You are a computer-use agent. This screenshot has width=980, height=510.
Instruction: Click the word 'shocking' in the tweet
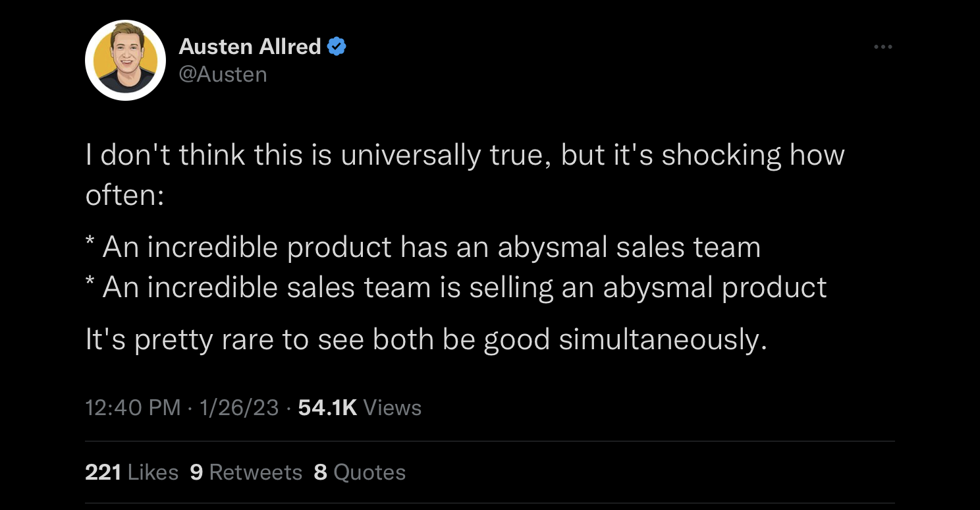(721, 156)
